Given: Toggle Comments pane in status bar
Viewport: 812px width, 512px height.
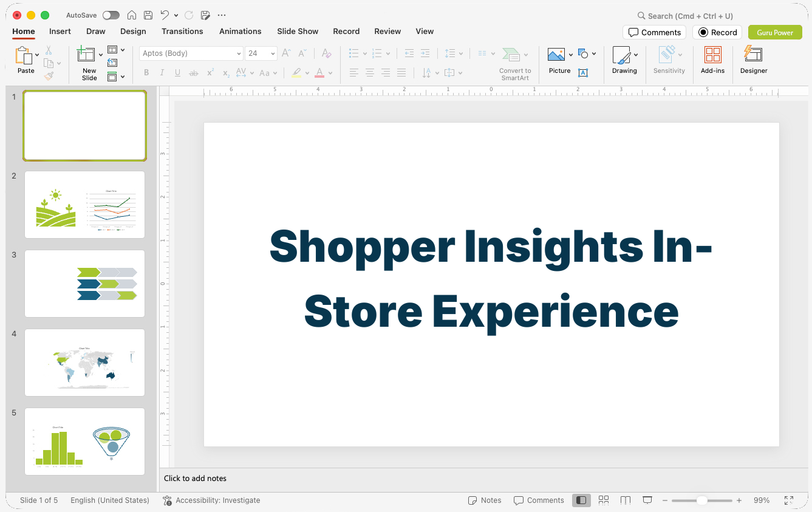Looking at the screenshot, I should (539, 500).
